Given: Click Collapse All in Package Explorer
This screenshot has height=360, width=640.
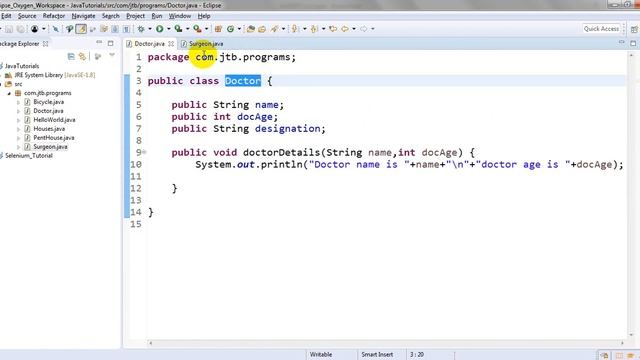Looking at the screenshot, I should coord(71,56).
